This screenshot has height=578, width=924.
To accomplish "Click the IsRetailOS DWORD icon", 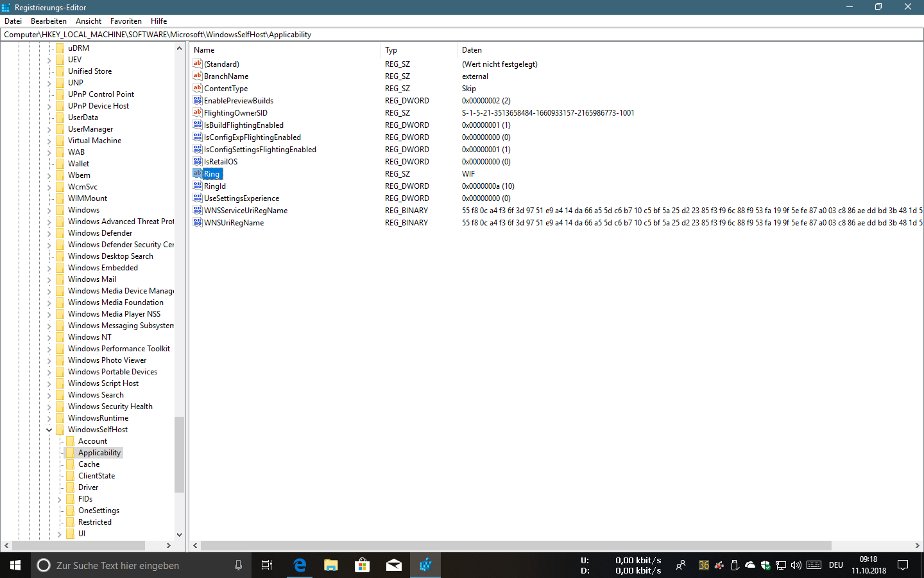I will 198,161.
